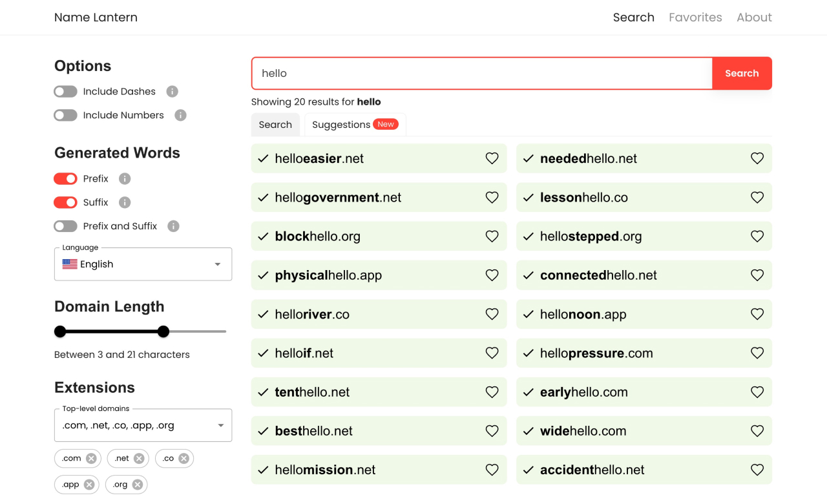Enable the Include Dashes toggle
The height and width of the screenshot is (504, 827).
65,92
